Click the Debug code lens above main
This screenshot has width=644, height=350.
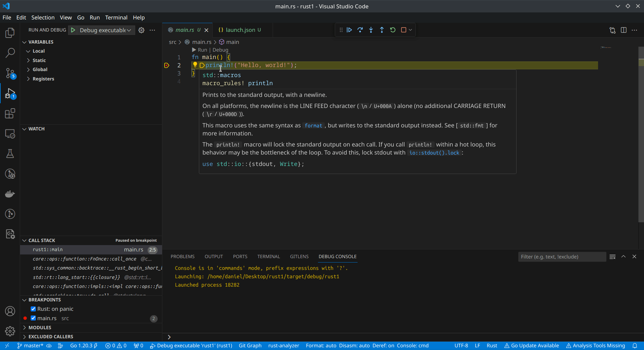coord(220,50)
